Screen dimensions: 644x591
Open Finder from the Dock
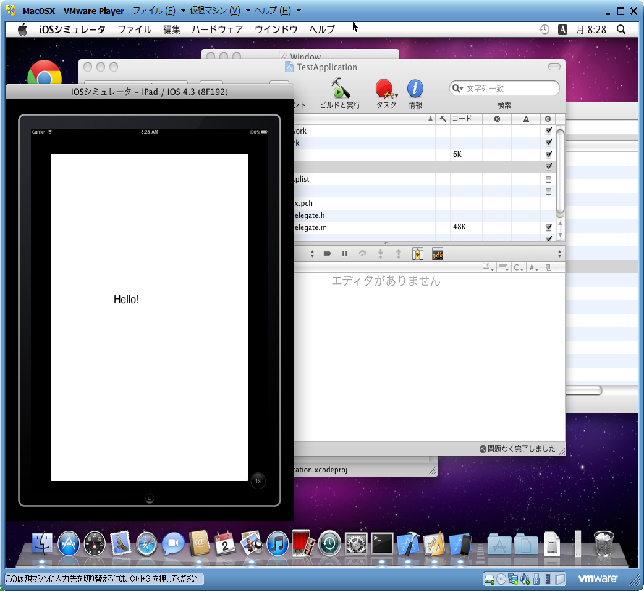pos(42,543)
